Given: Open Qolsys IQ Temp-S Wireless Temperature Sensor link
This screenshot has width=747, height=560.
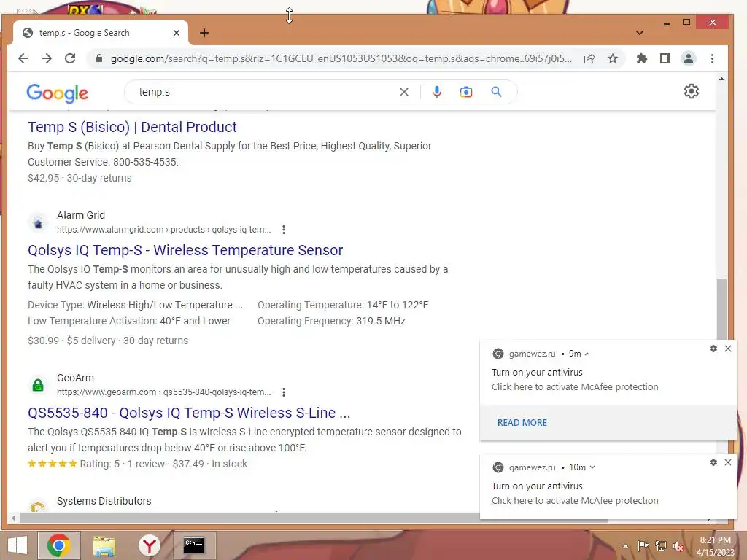Looking at the screenshot, I should pyautogui.click(x=185, y=251).
